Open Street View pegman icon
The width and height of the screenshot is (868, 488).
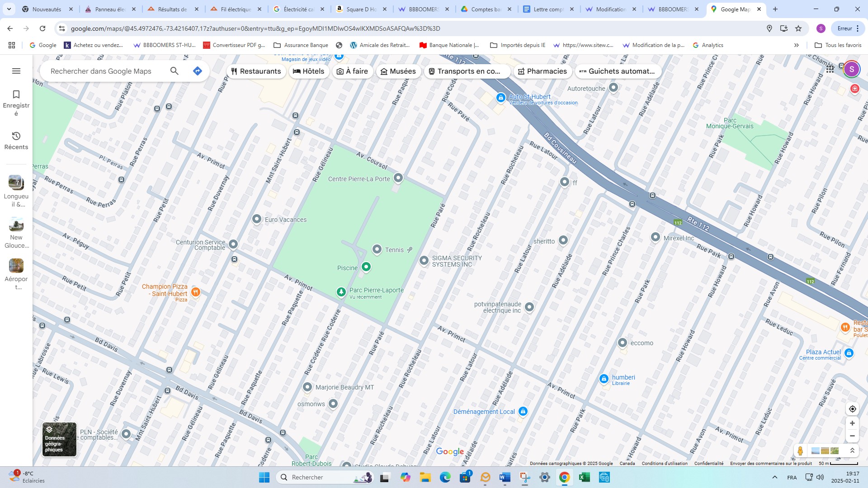coord(800,450)
